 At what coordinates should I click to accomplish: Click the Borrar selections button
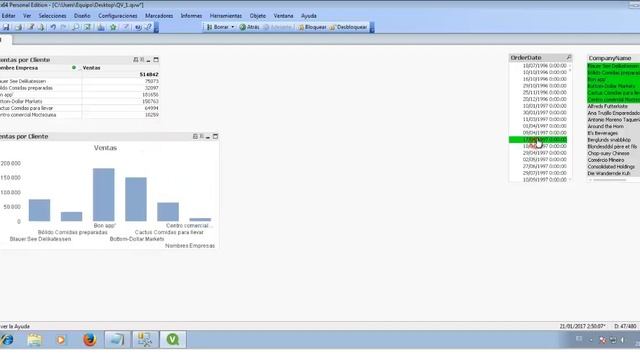pos(218,27)
